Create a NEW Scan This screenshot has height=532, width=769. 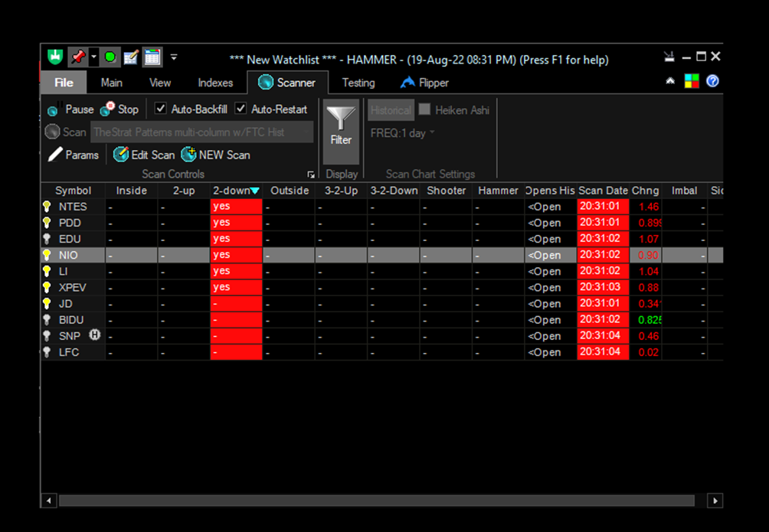coord(216,155)
